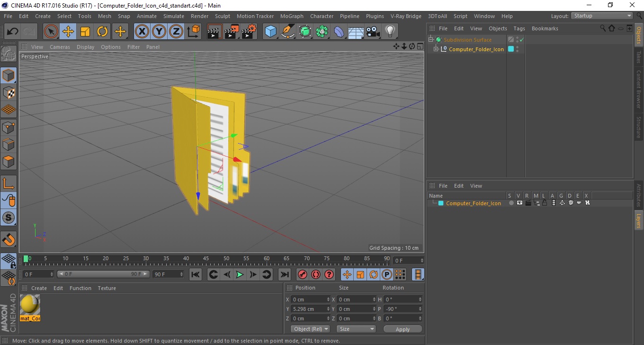This screenshot has height=345, width=644.
Task: Open the Object (Rel) coordinate dropdown
Action: 311,329
